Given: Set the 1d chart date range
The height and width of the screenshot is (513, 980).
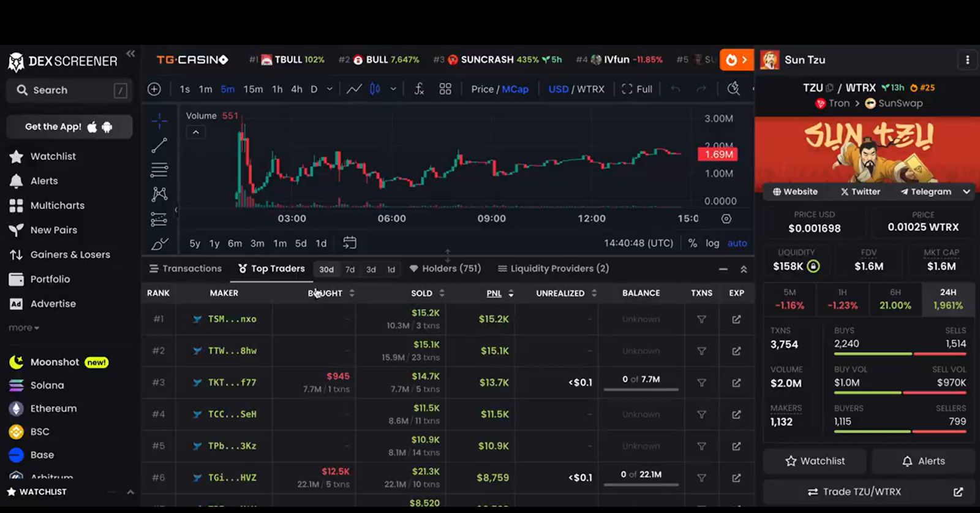Looking at the screenshot, I should [321, 243].
